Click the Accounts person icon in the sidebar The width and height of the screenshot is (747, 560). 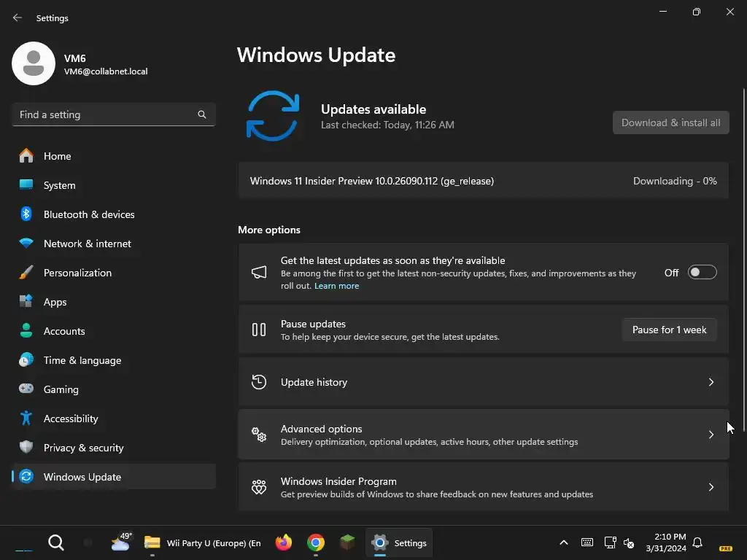[x=26, y=330]
